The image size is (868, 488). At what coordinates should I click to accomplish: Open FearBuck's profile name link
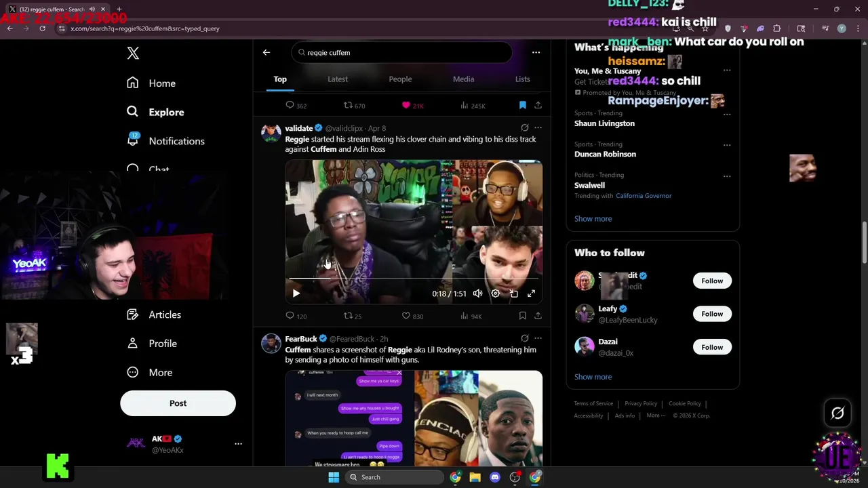click(300, 339)
